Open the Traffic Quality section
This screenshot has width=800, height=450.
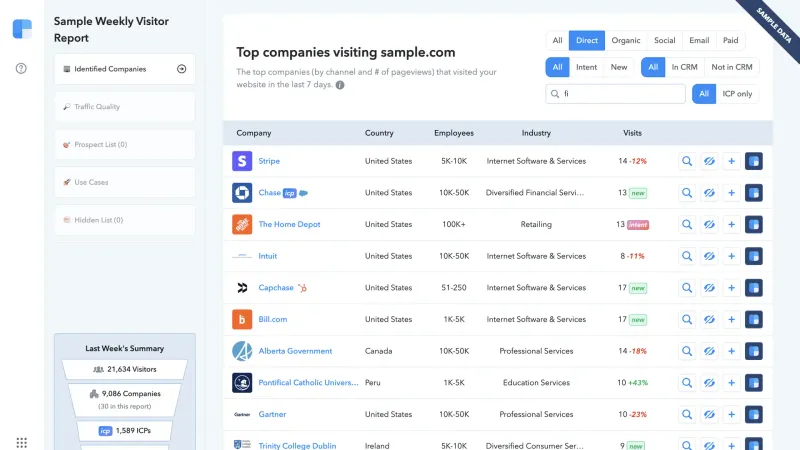tap(124, 107)
